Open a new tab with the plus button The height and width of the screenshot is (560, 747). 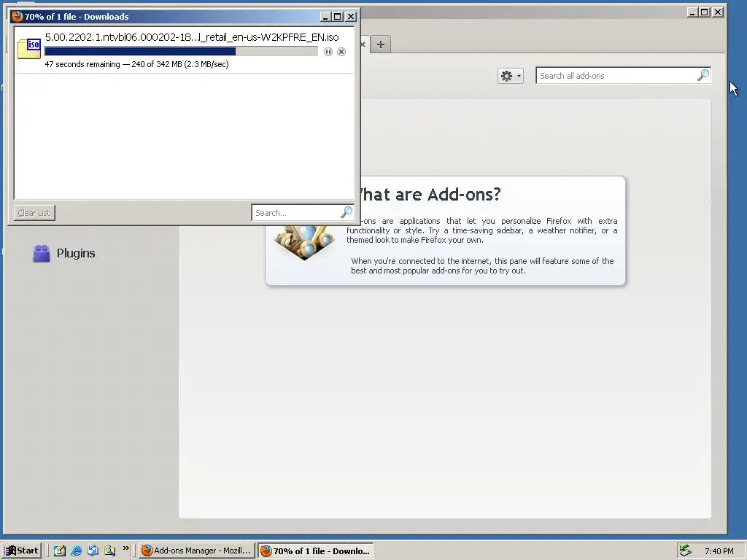pyautogui.click(x=380, y=44)
